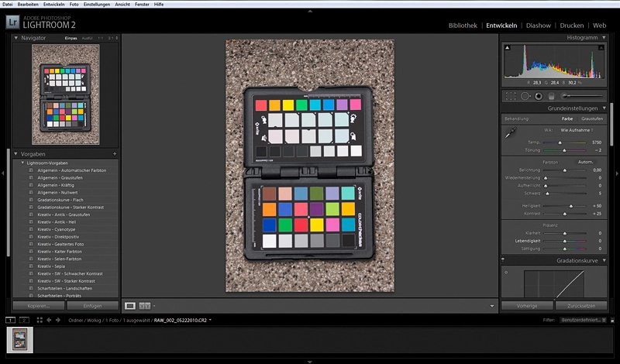Switch to Grid view via filmstrip icon
The height and width of the screenshot is (364, 620).
[40, 320]
